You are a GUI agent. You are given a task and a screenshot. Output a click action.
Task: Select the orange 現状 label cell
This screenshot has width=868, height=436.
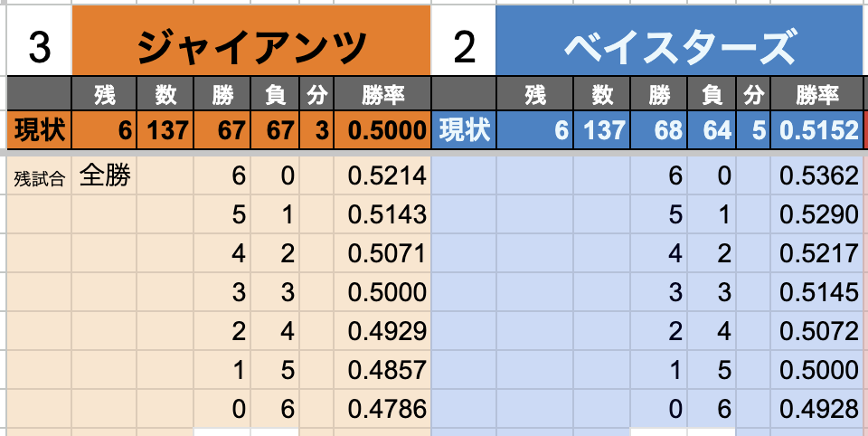click(x=40, y=131)
